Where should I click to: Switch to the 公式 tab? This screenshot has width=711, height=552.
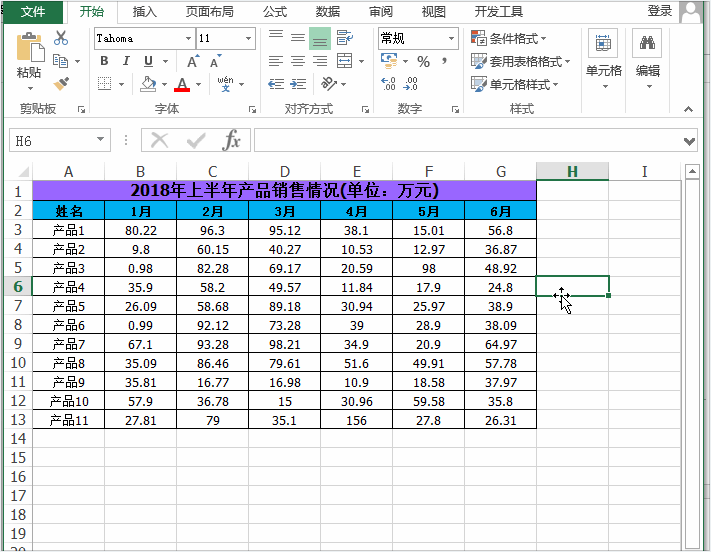(x=275, y=11)
